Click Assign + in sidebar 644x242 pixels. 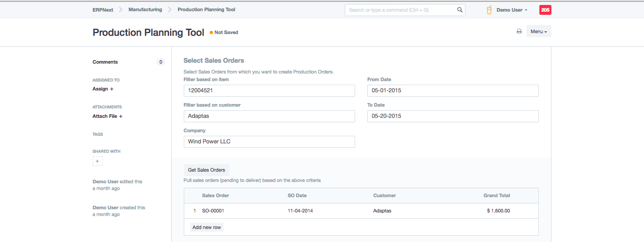click(103, 89)
